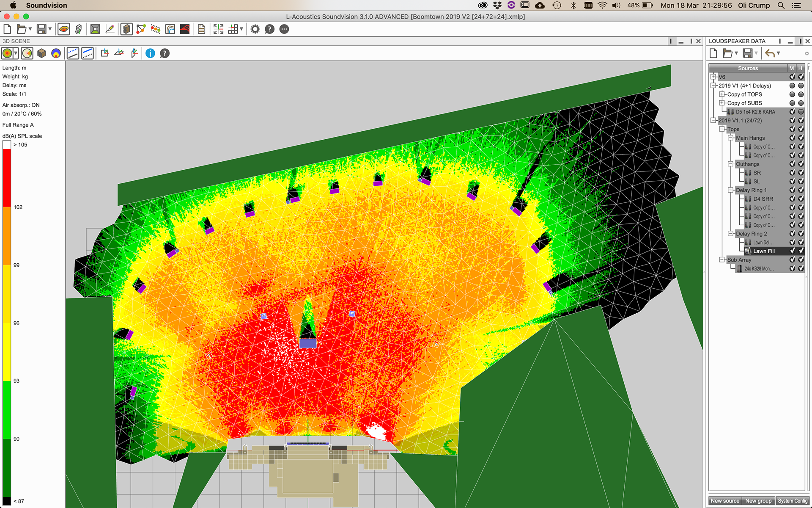Enable mute for 2019 V1 (4+1 Delays)

tap(792, 86)
